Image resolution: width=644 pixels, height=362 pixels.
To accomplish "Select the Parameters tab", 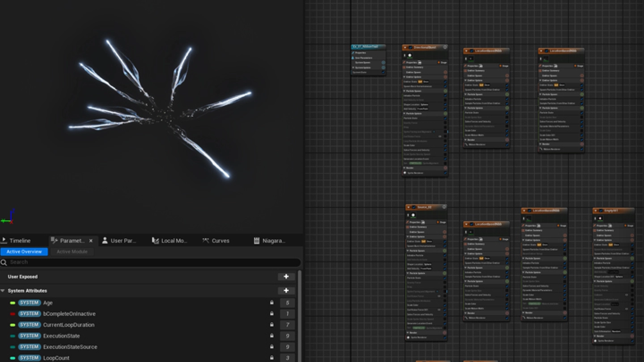I will pos(72,240).
